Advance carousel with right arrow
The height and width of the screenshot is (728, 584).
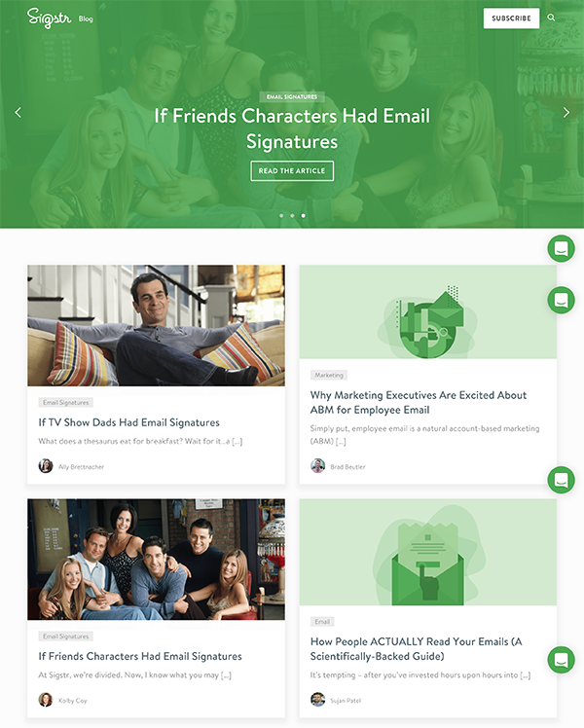click(x=566, y=112)
